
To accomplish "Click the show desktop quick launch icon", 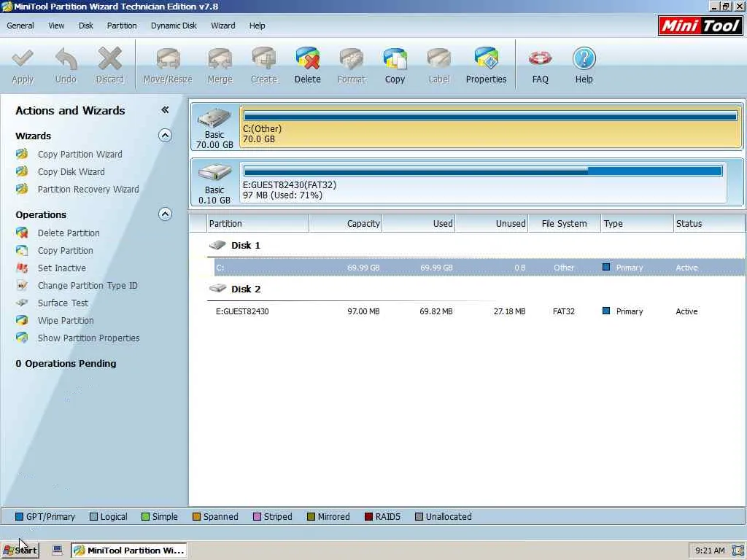I will [x=57, y=551].
